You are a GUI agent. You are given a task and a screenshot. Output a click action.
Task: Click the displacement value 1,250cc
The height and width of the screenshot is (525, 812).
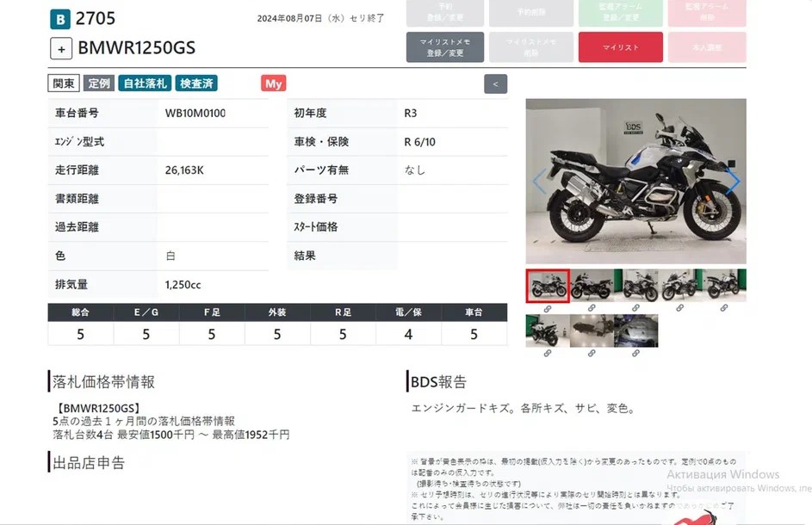point(183,285)
